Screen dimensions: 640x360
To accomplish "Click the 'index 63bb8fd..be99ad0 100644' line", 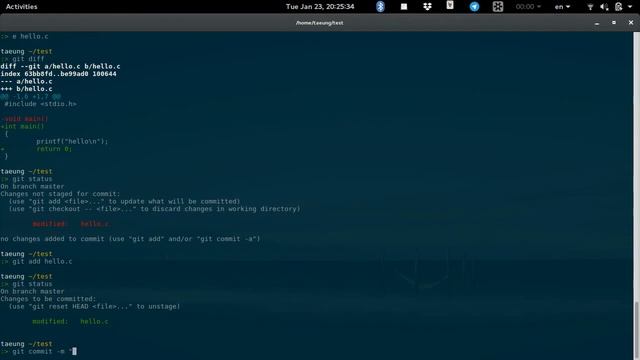I will pyautogui.click(x=58, y=74).
